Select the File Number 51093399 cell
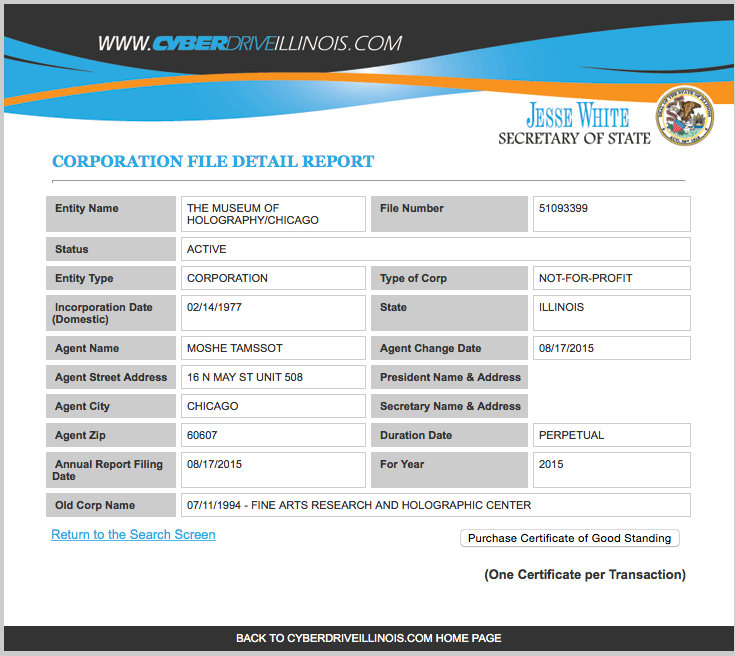The width and height of the screenshot is (735, 656). click(611, 214)
